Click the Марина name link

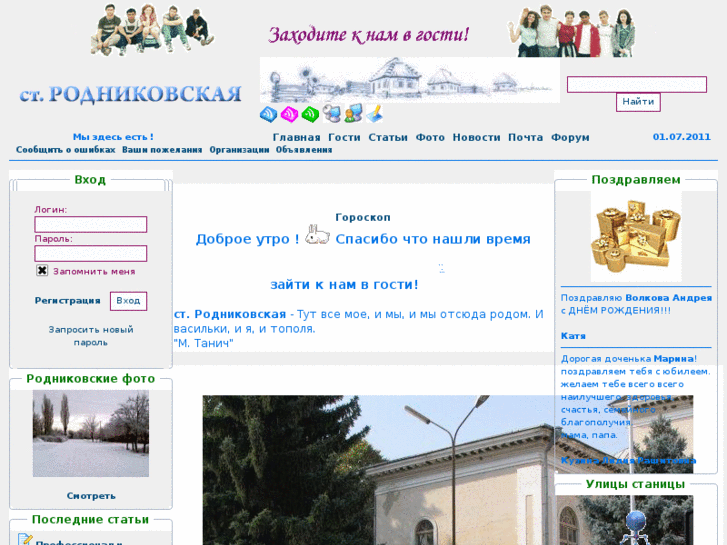(x=674, y=359)
